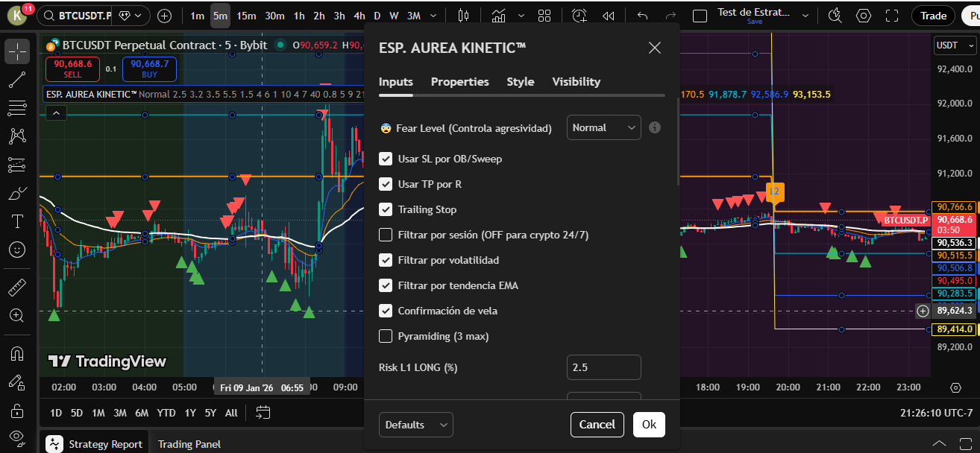This screenshot has width=980, height=453.
Task: Open the layout selection dropdown
Action: 544,15
